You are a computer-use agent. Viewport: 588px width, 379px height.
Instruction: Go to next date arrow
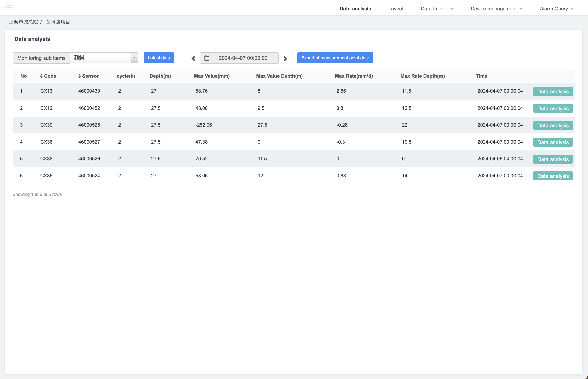[285, 58]
